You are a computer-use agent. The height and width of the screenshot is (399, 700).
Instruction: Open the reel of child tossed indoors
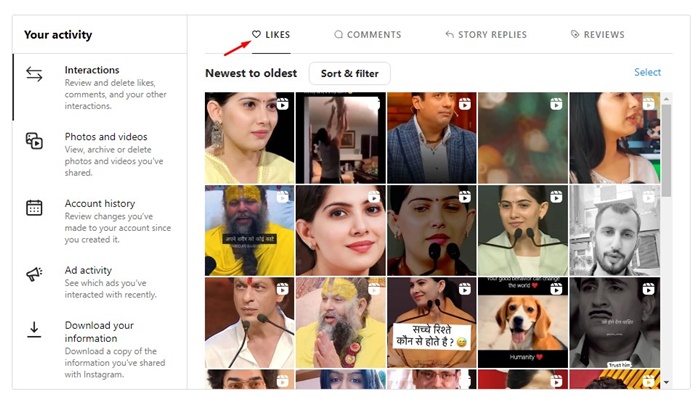(341, 138)
